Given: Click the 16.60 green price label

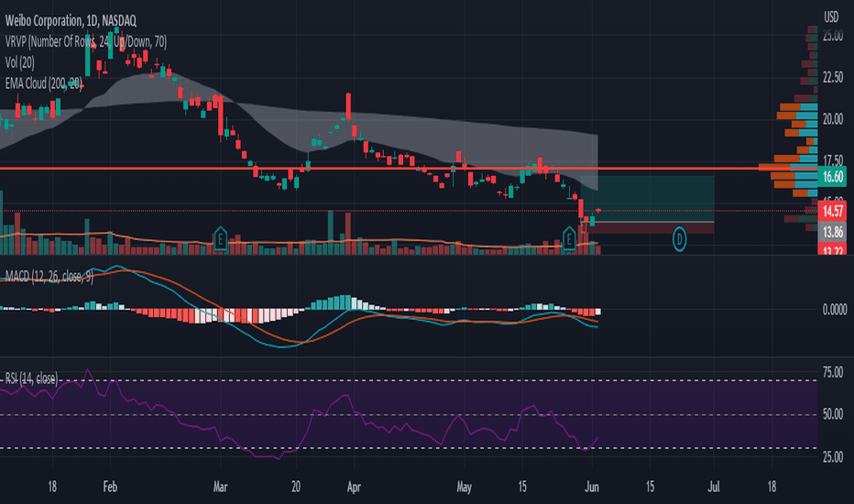Looking at the screenshot, I should click(832, 177).
